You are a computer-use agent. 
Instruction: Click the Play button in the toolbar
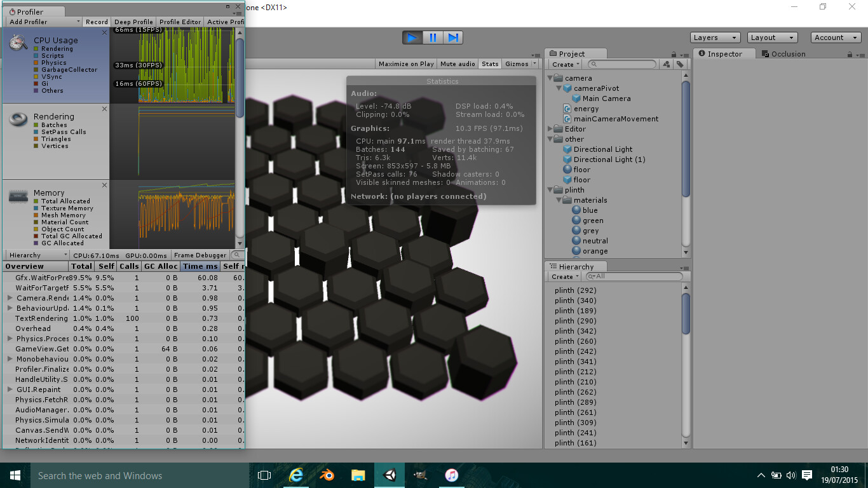tap(412, 37)
